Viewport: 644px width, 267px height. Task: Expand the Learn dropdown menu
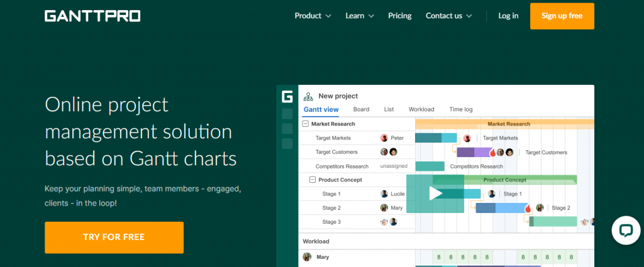click(x=359, y=16)
